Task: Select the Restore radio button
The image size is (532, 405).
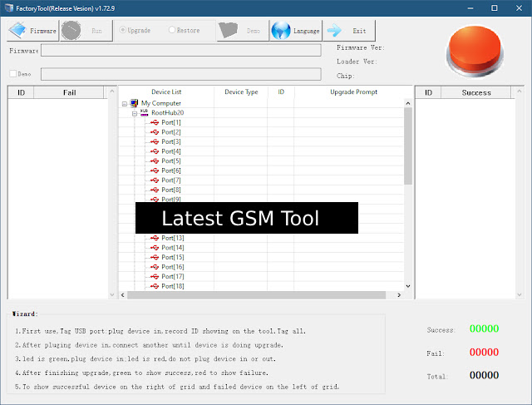Action: 172,30
